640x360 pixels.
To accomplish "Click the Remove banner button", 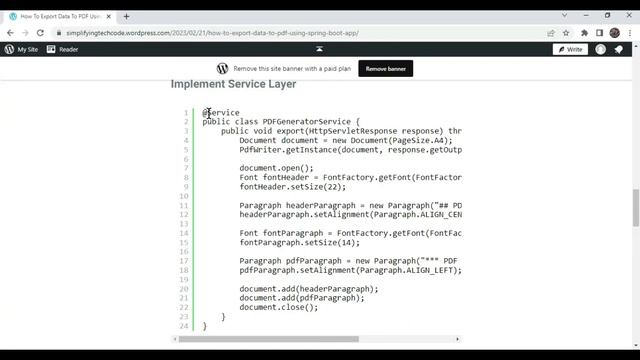I will coord(386,69).
